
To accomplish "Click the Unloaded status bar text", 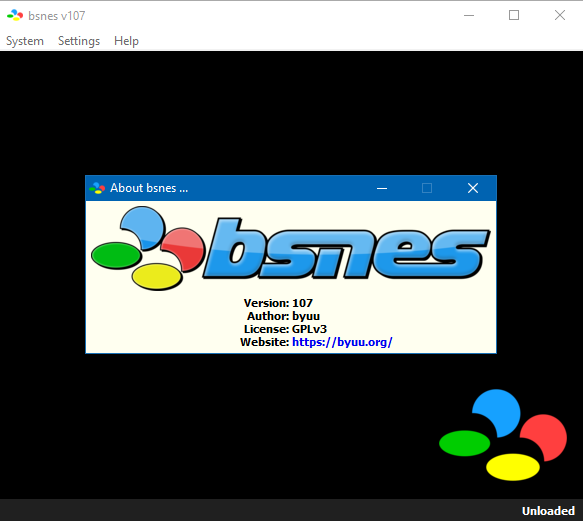I will point(548,511).
